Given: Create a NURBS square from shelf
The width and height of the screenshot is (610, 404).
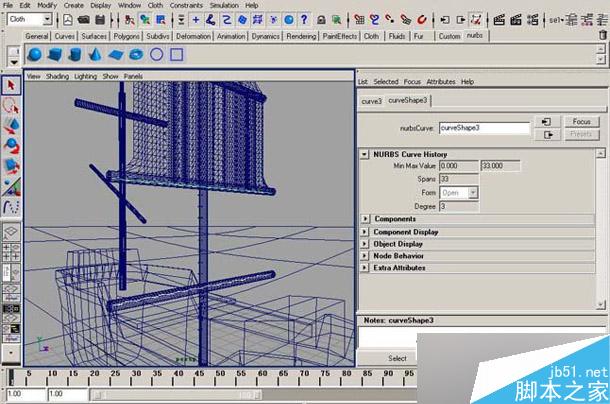Looking at the screenshot, I should click(177, 54).
